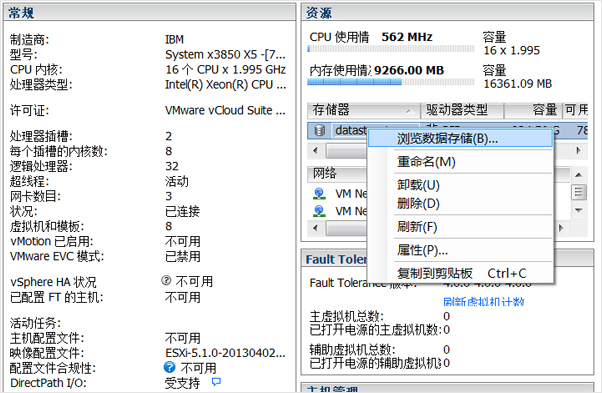Click network list scroll up arrow
602x393 pixels.
[579, 175]
